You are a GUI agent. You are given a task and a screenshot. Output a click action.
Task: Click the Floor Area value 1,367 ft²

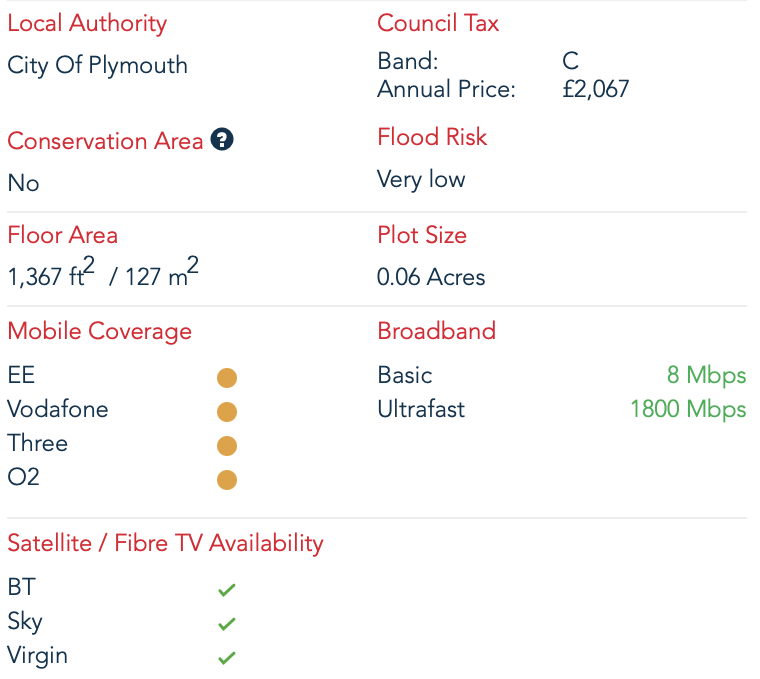click(51, 273)
